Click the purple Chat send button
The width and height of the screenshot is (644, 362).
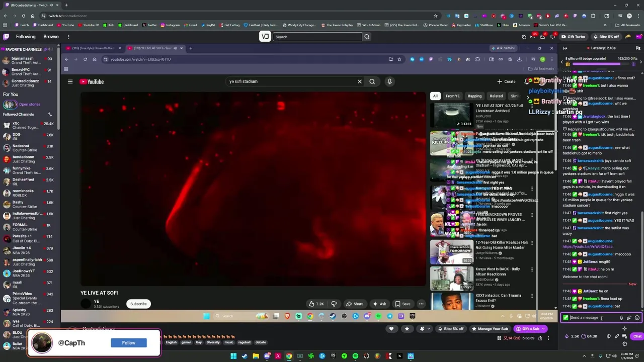(637, 336)
